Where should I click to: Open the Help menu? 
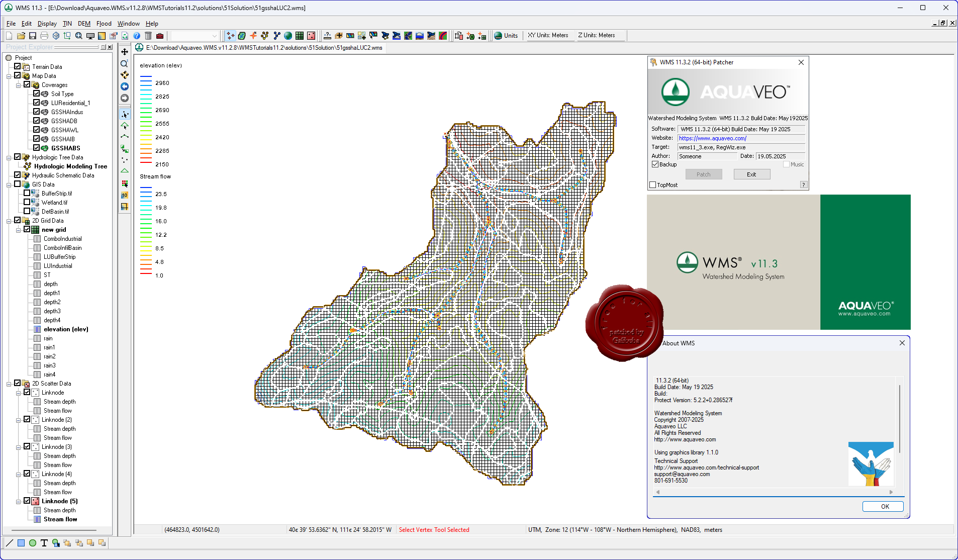pyautogui.click(x=152, y=24)
